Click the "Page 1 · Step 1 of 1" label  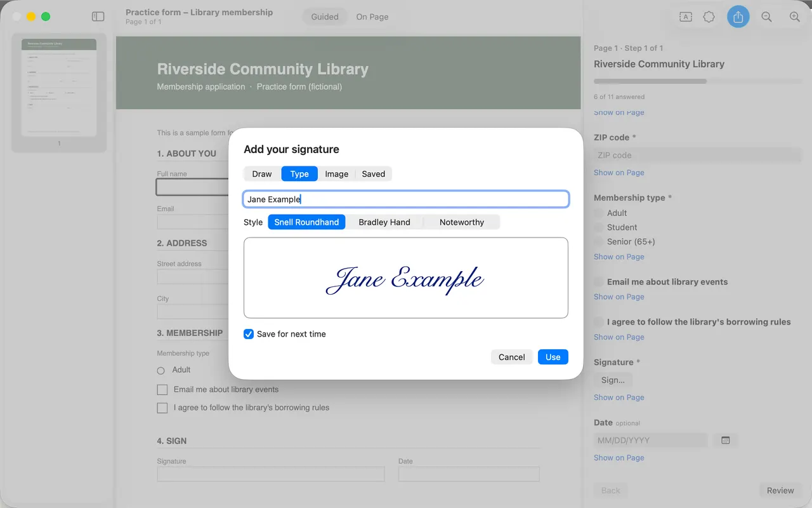(x=629, y=48)
